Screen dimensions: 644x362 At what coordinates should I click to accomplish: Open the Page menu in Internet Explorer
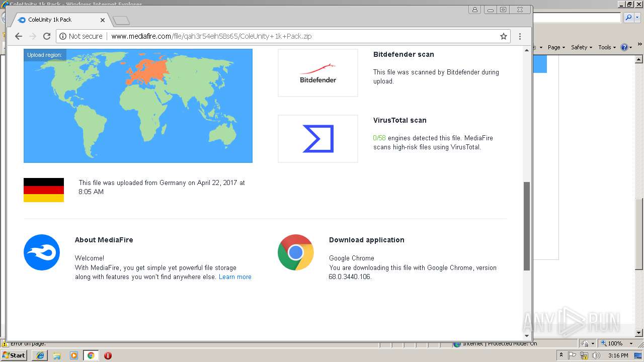click(556, 47)
